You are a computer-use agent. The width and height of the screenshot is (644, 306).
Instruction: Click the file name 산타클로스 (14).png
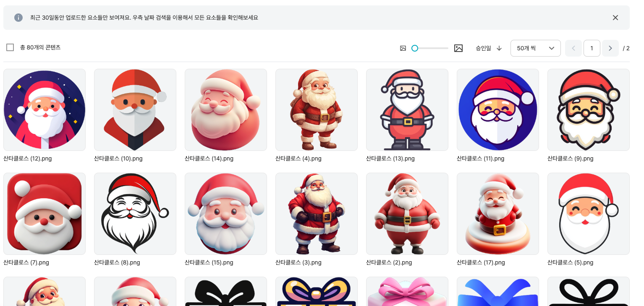pos(209,158)
